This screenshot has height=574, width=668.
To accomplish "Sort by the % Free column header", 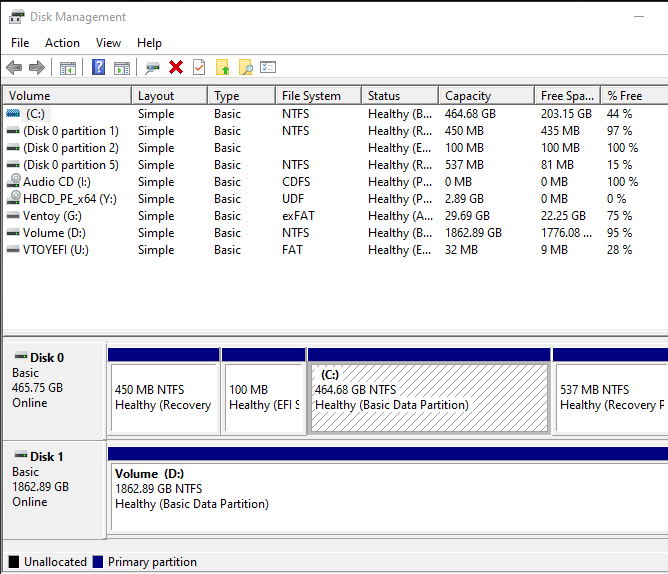I will (634, 95).
